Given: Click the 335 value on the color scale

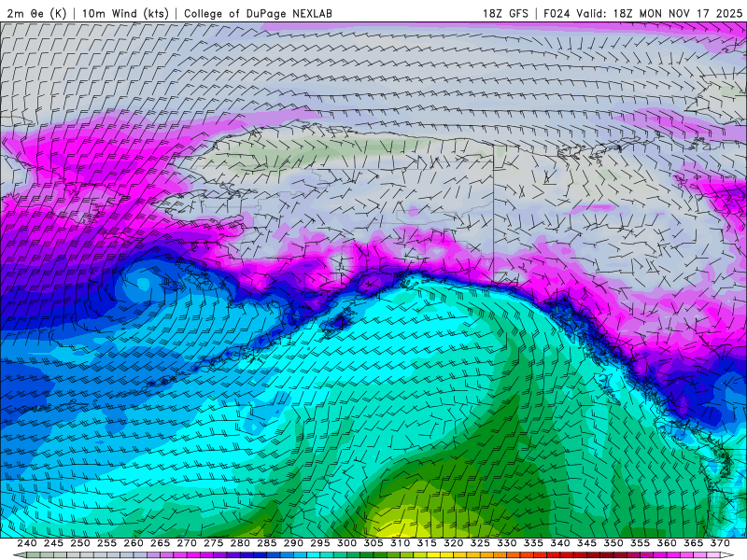Looking at the screenshot, I should 534,543.
